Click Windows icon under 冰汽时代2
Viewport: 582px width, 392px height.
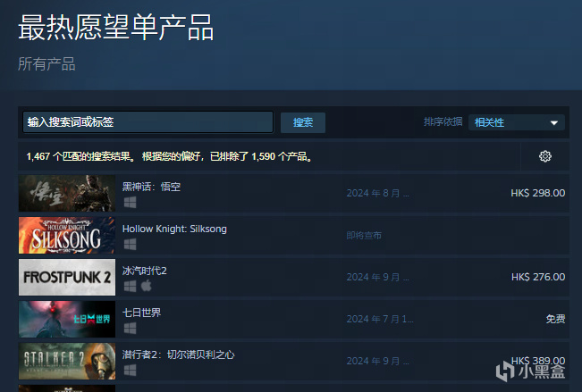[130, 287]
